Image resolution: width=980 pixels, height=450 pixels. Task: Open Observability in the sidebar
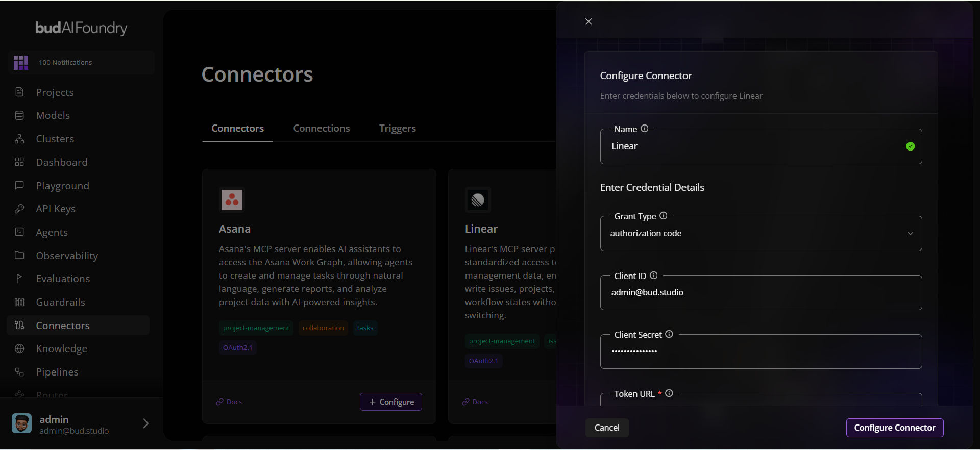pyautogui.click(x=78, y=255)
